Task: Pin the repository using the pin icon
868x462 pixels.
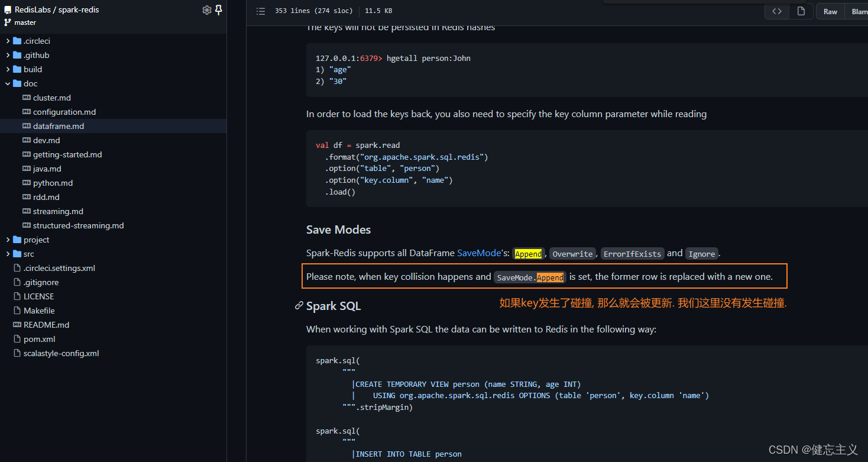Action: point(219,9)
